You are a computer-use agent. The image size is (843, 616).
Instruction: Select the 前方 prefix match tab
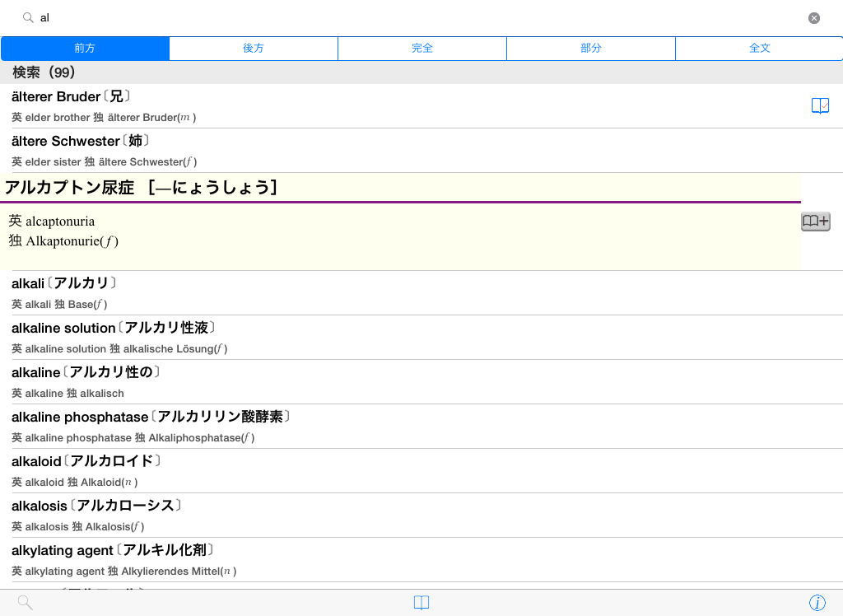click(x=85, y=49)
